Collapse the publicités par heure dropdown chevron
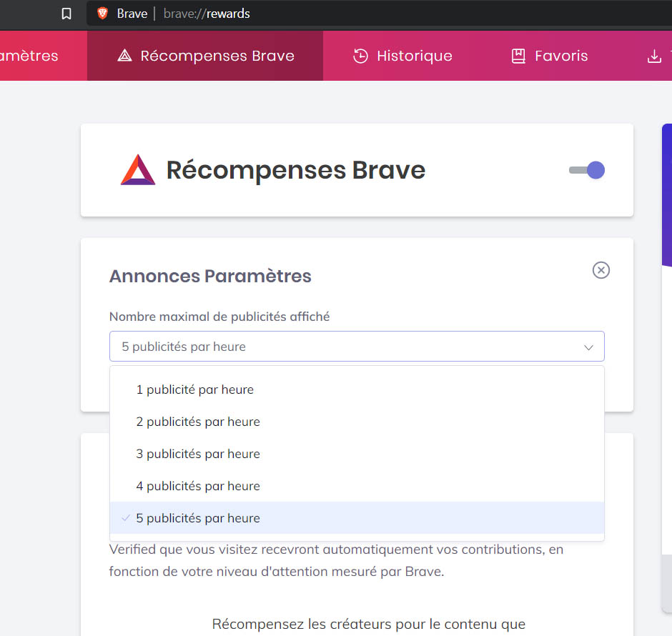The image size is (672, 636). [588, 347]
